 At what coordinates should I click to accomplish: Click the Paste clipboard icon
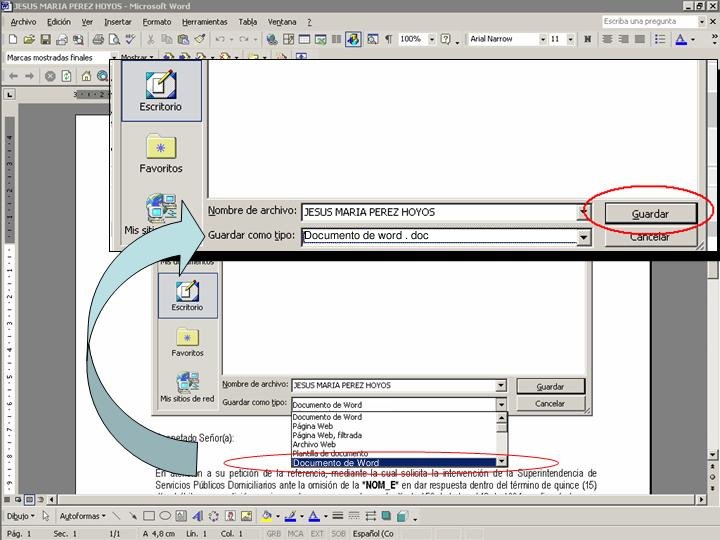click(183, 39)
